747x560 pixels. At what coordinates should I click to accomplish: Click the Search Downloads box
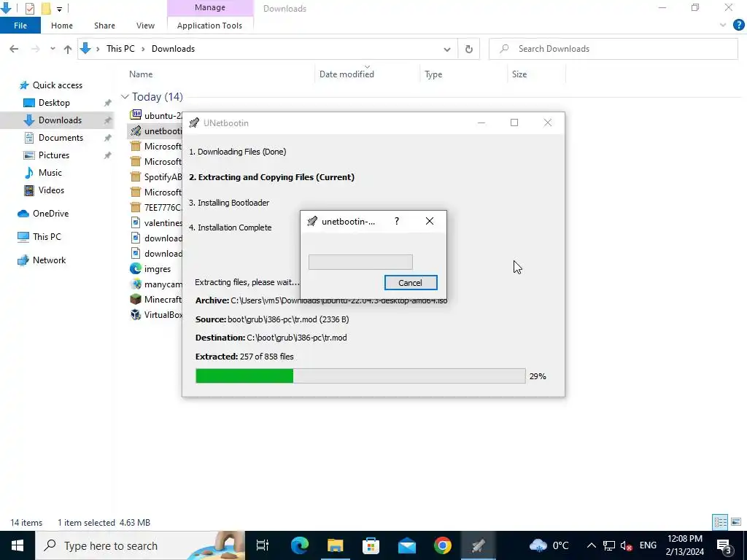[613, 49]
